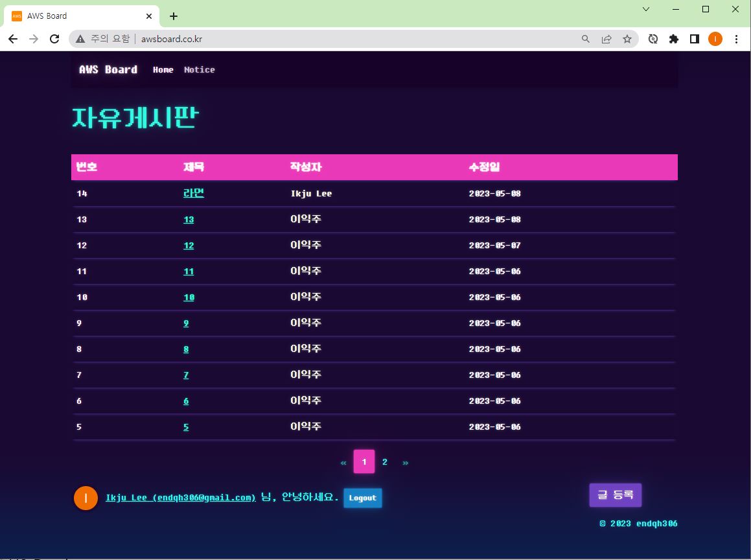The height and width of the screenshot is (560, 751).
Task: Toggle the browser side panel icon
Action: [x=694, y=40]
